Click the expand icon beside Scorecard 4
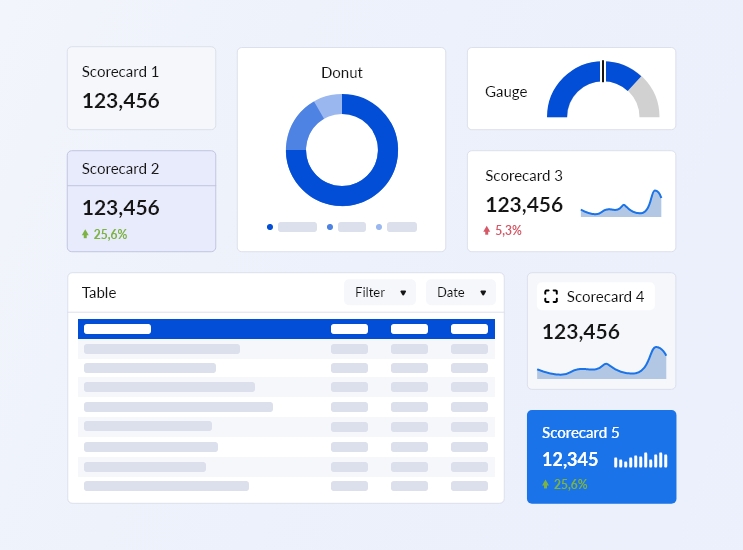Viewport: 743px width, 550px height. [x=551, y=297]
